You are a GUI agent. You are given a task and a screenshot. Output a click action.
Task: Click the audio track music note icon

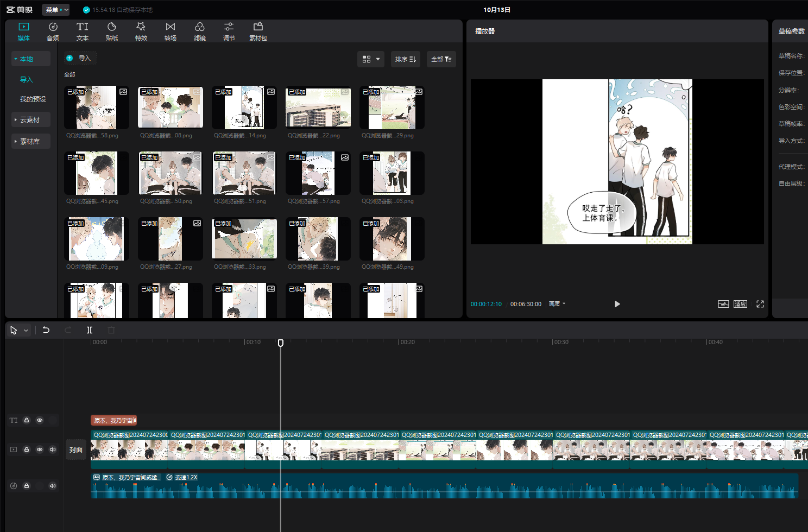click(x=14, y=486)
